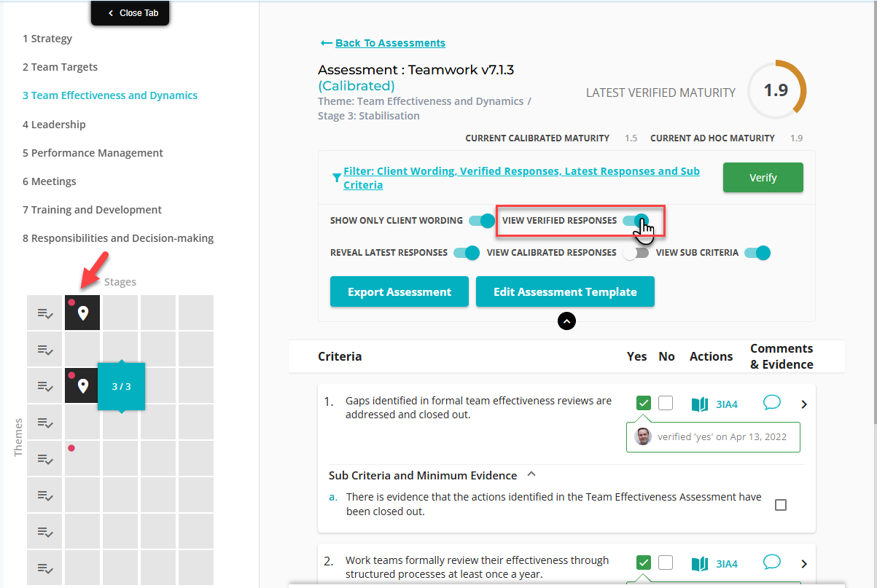Select the Leadership theme in the sidebar
877x588 pixels.
58,125
